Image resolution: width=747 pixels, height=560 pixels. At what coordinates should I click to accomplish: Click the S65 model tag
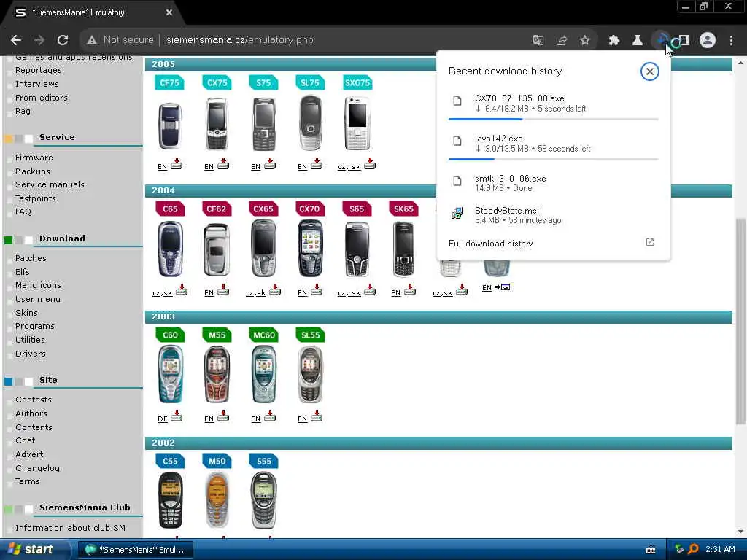click(356, 209)
